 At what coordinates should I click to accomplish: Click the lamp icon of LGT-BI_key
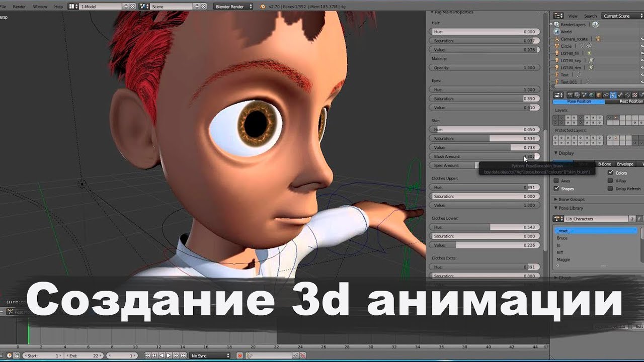(x=557, y=60)
